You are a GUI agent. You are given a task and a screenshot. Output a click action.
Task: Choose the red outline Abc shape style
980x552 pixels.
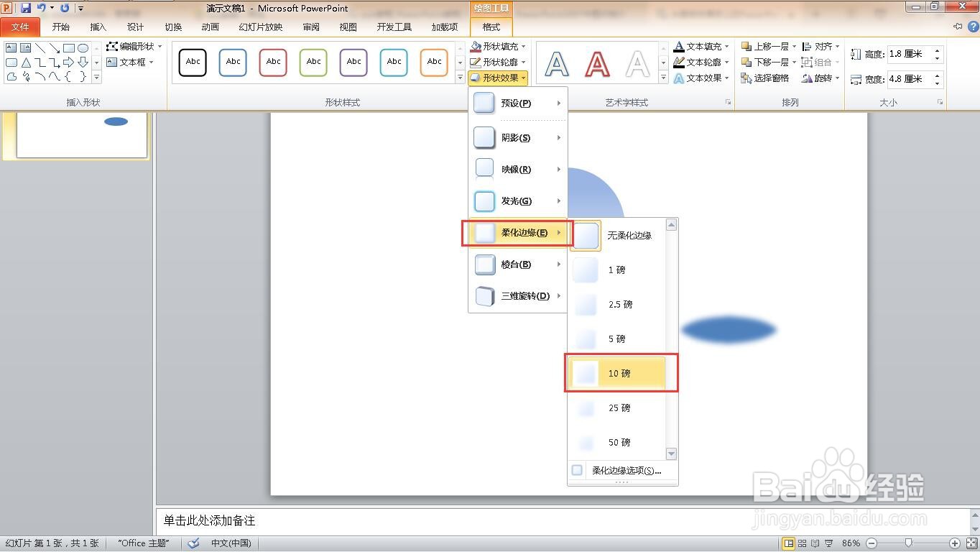click(x=273, y=63)
